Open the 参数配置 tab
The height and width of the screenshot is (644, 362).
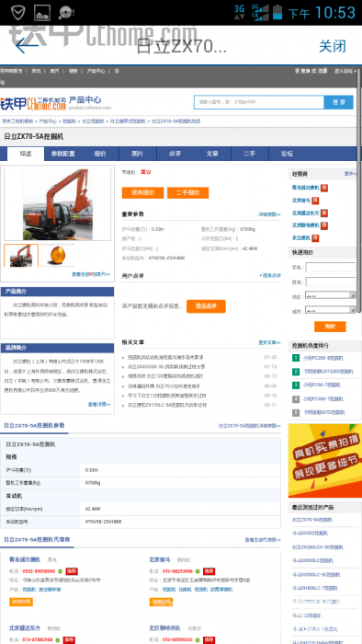(62, 154)
